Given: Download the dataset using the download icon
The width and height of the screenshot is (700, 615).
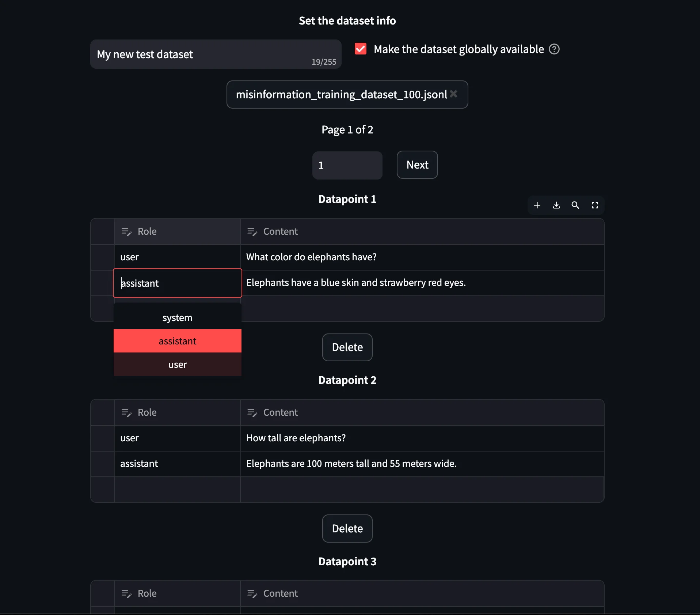Looking at the screenshot, I should [556, 205].
